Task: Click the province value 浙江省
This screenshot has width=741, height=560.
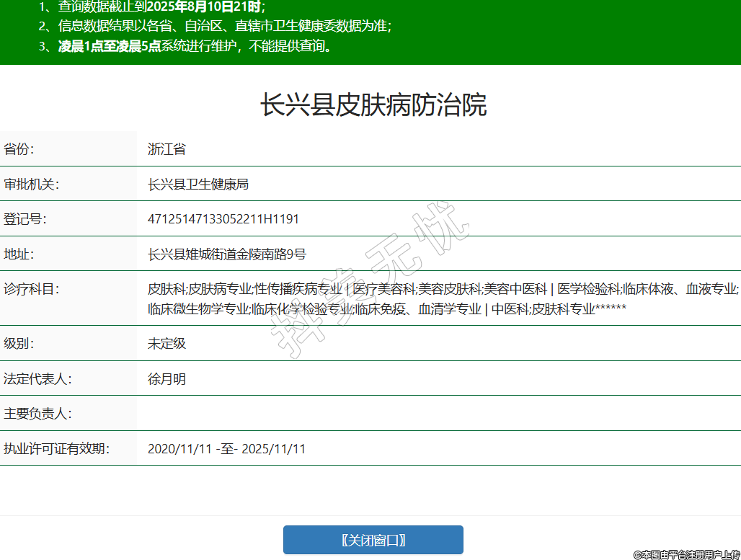Action: 167,149
